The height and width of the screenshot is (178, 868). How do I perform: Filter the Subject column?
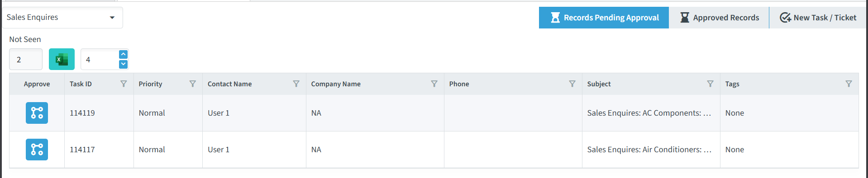click(711, 84)
